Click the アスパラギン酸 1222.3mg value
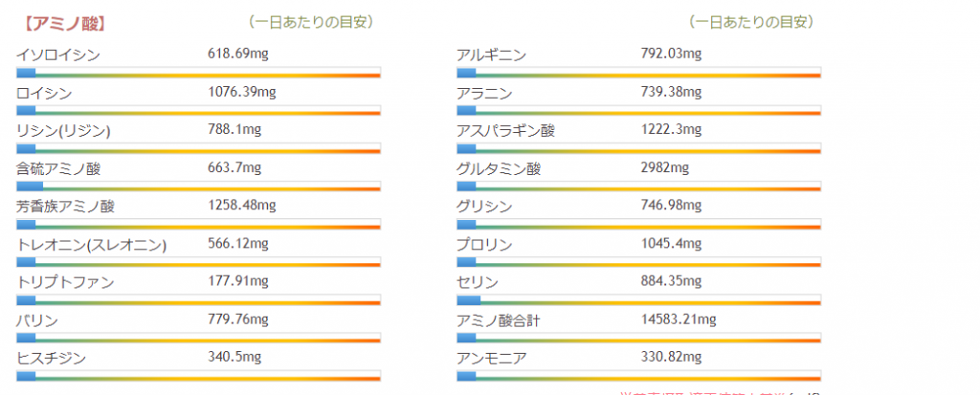Viewport: 980px width, 395px height. [x=667, y=130]
